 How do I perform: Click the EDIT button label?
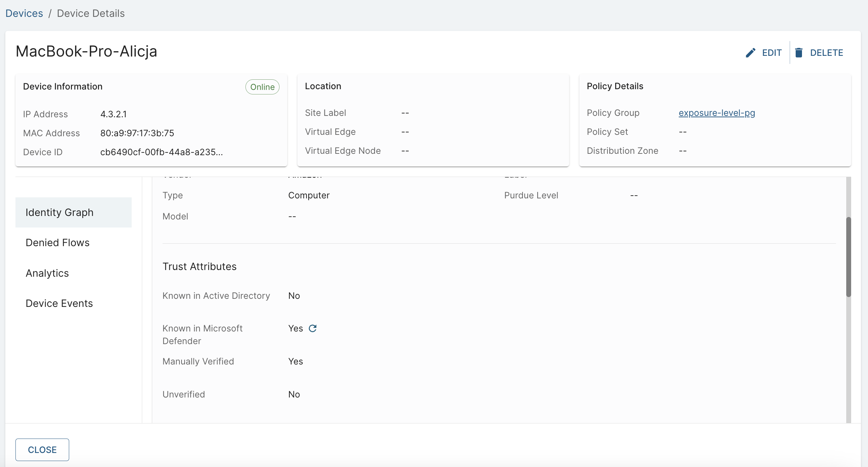coord(771,53)
